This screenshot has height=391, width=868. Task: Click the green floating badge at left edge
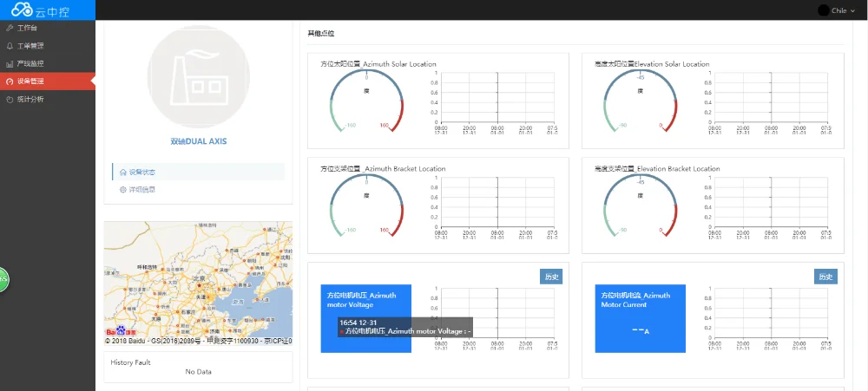tap(3, 279)
